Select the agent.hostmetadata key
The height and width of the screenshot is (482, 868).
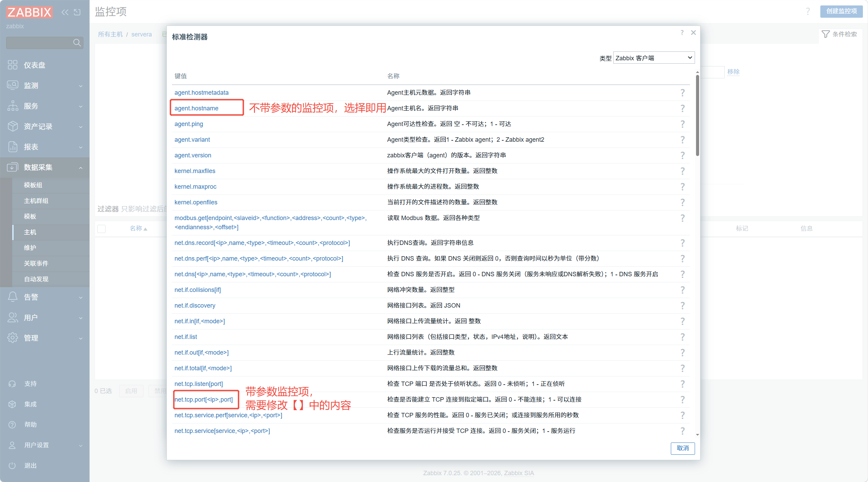[202, 93]
